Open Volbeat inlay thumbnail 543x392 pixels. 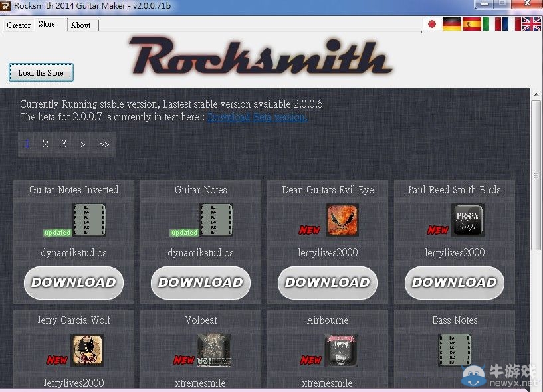(x=213, y=350)
